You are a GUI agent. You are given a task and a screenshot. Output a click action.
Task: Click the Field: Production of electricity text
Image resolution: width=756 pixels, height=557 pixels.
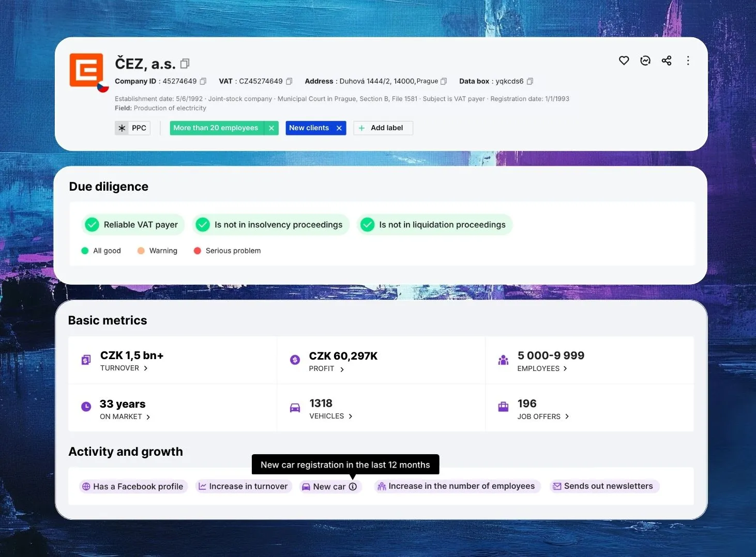pyautogui.click(x=160, y=108)
